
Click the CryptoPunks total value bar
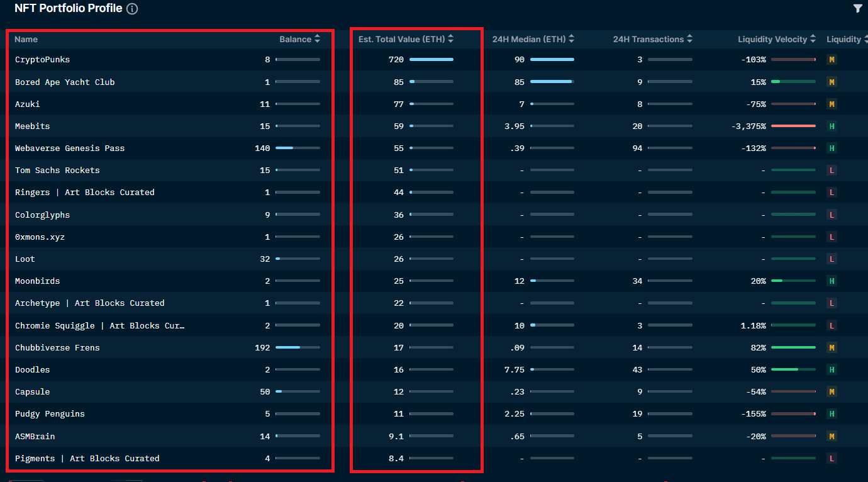click(431, 60)
